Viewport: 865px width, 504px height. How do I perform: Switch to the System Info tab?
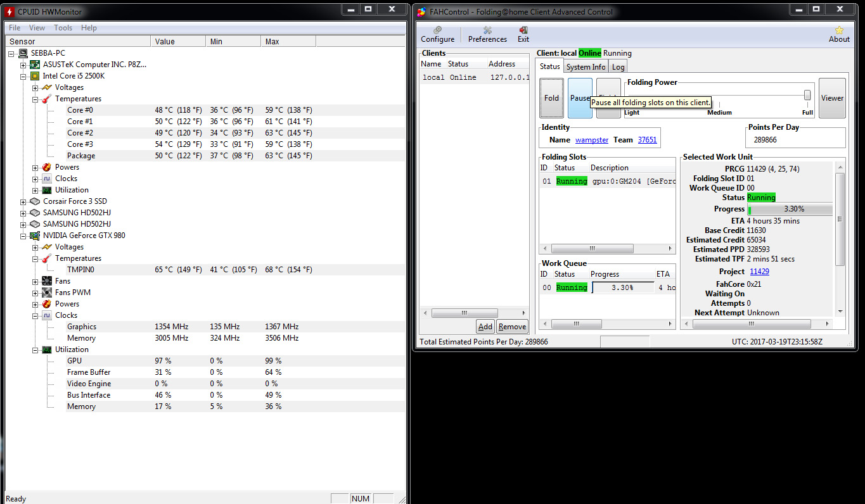(x=586, y=66)
